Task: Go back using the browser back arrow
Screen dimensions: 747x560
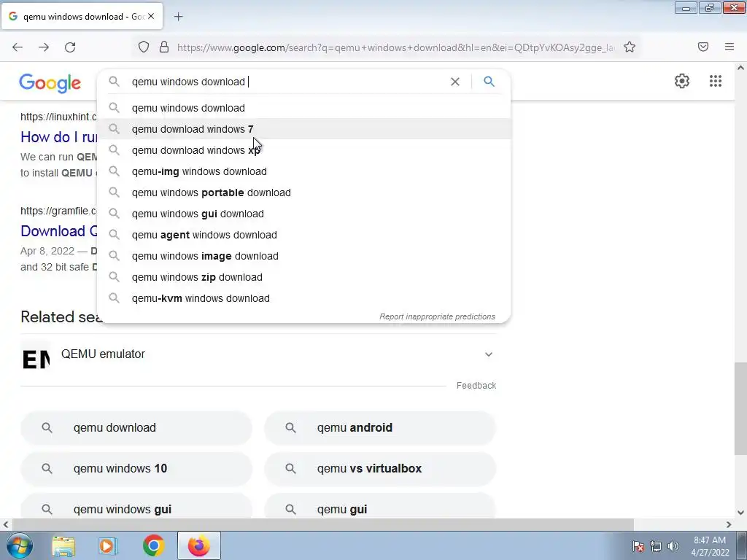Action: (x=18, y=47)
